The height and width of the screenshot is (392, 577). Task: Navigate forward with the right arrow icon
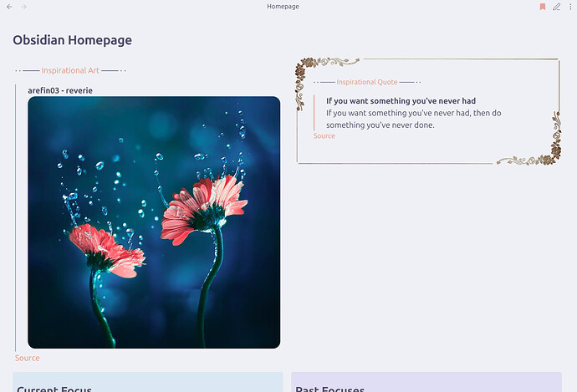tap(23, 7)
